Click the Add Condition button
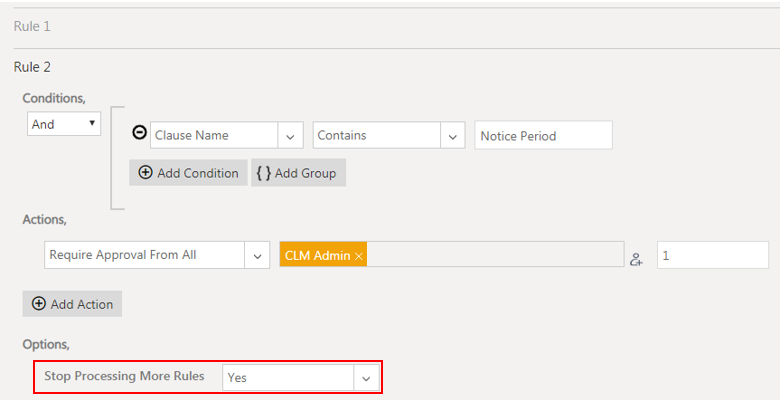The width and height of the screenshot is (783, 400). [x=189, y=172]
